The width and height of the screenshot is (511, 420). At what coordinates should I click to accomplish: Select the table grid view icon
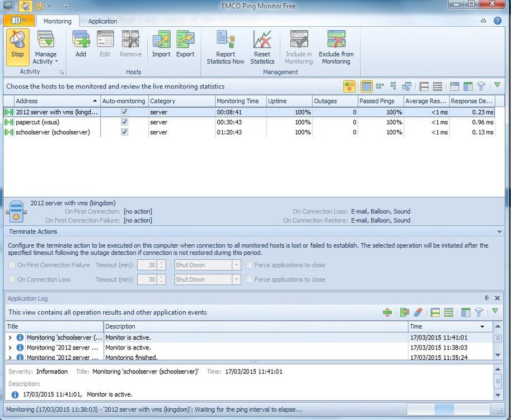366,86
